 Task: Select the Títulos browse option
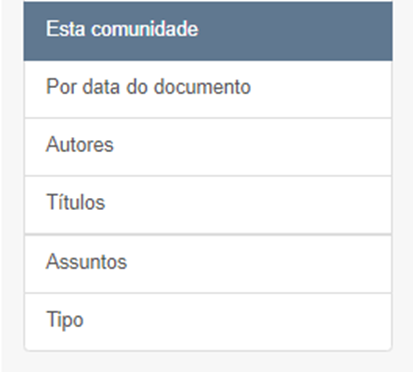pos(208,205)
